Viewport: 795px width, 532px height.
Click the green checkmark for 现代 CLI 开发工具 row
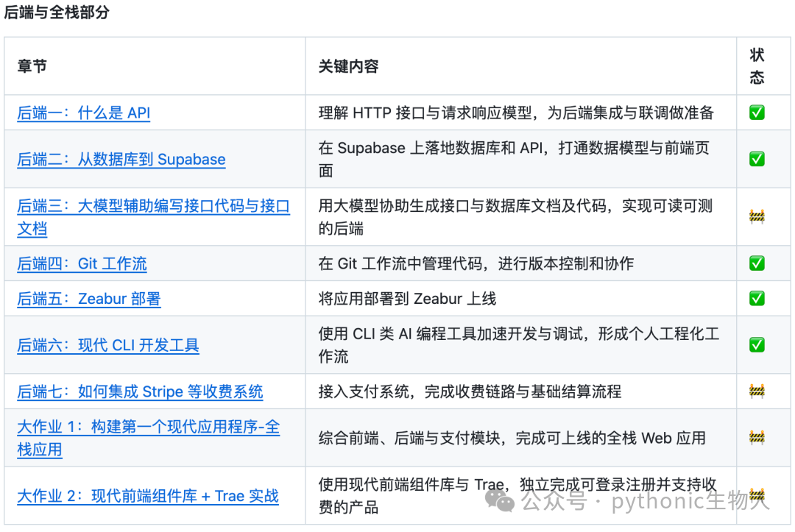pos(757,345)
